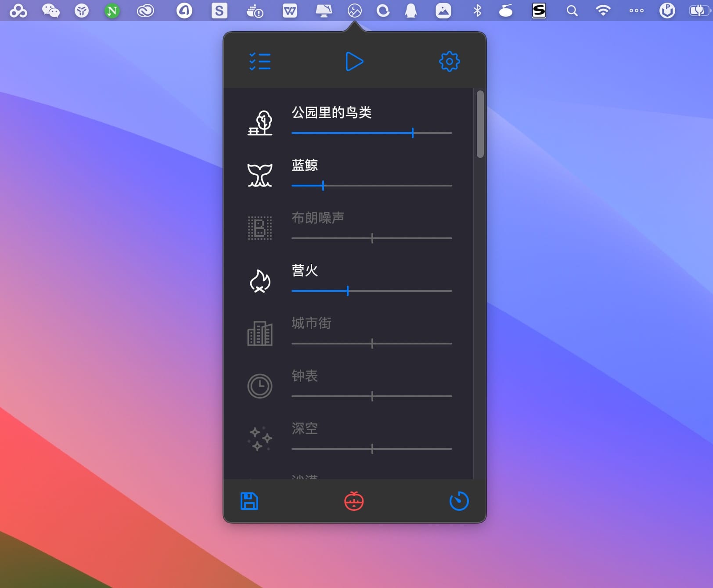This screenshot has width=713, height=588.
Task: Open the sleep timer icon
Action: (x=459, y=501)
